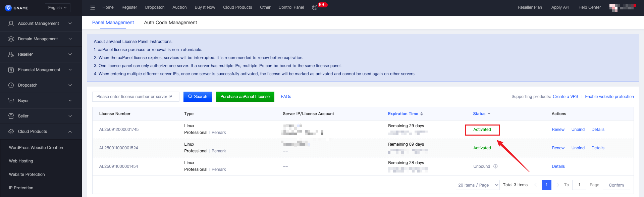Expand the Domain Management sidebar section
644x197 pixels.
pos(40,39)
